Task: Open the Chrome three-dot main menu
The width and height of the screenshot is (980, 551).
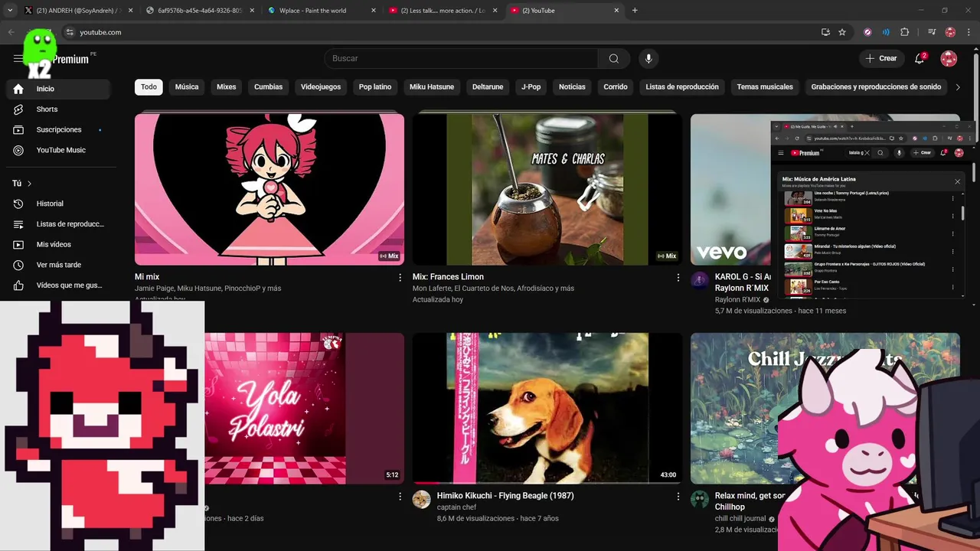Action: point(969,32)
